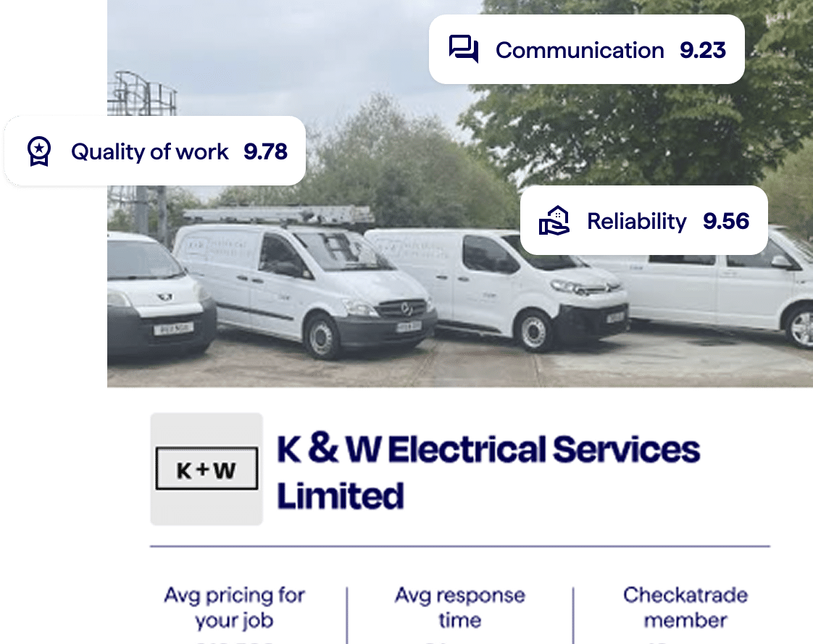Click the Mercedes van in the photo
The width and height of the screenshot is (813, 644).
coord(306,285)
